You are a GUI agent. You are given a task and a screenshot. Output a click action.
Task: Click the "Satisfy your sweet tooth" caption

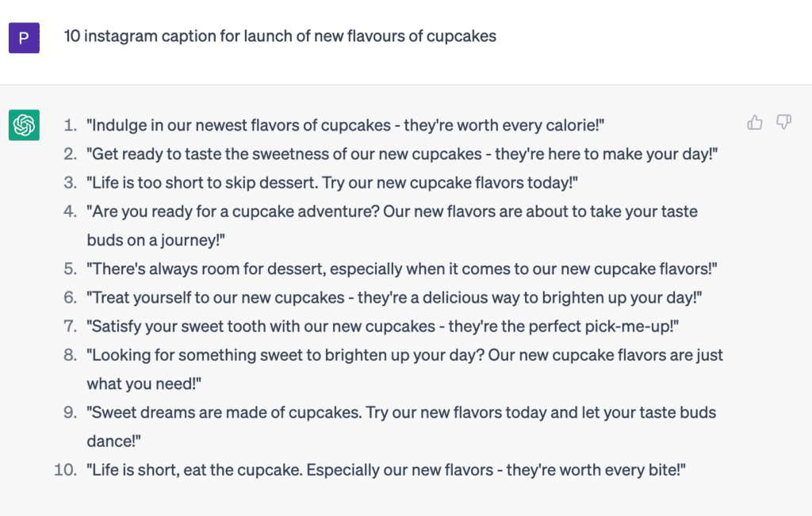tap(383, 326)
